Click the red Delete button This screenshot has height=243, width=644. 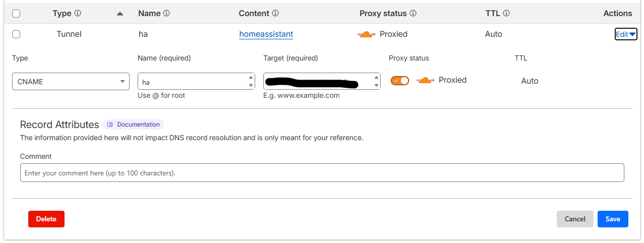[x=46, y=219]
